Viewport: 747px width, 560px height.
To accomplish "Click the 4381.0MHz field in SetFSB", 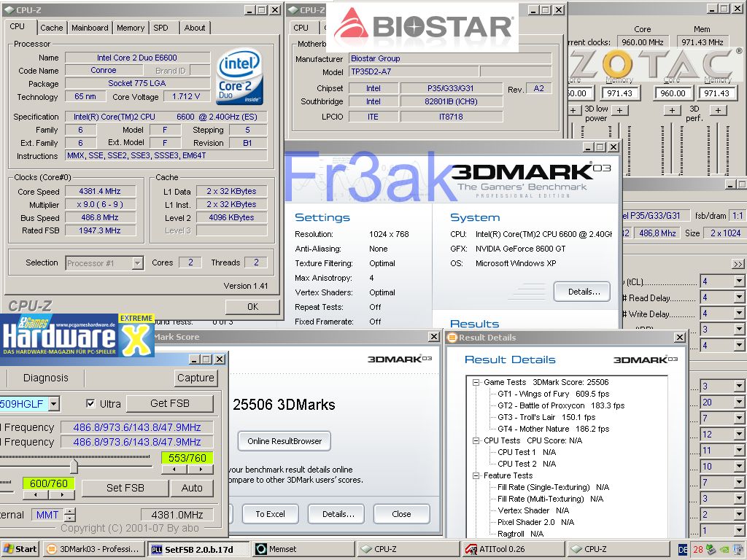I will (x=177, y=515).
